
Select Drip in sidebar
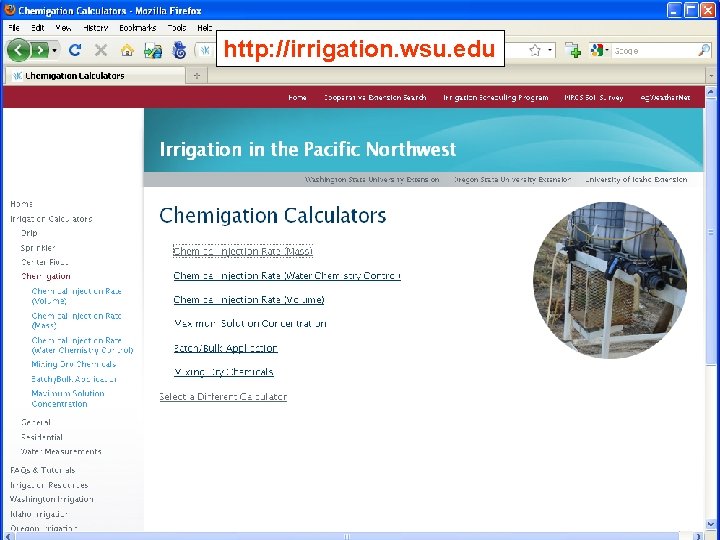click(x=29, y=233)
